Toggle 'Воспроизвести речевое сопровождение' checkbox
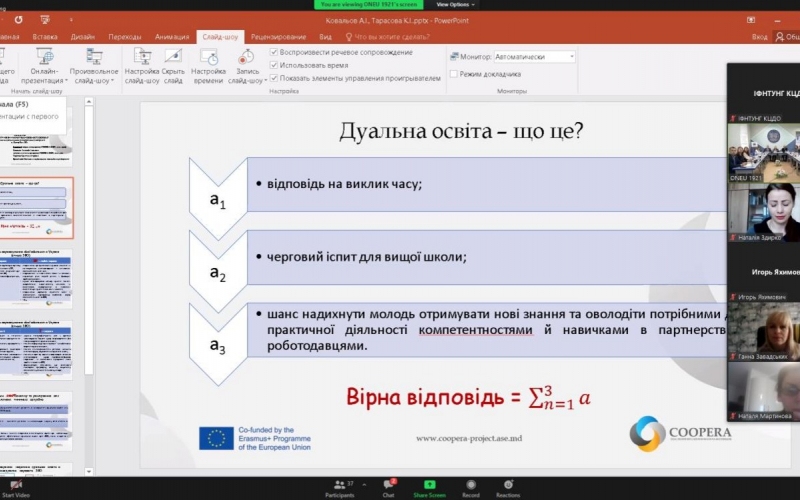 (x=274, y=52)
